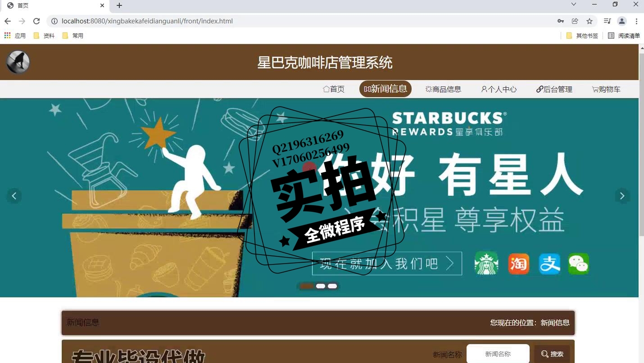Click the Taobao 淘 icon in banner
Screen dimensions: 644x363
518,264
